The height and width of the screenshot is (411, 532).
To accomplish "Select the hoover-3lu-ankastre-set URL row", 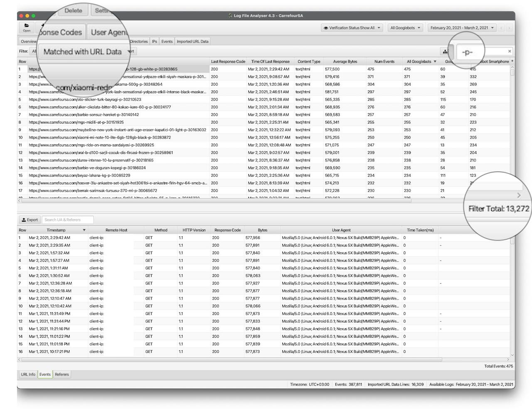I will click(x=264, y=183).
